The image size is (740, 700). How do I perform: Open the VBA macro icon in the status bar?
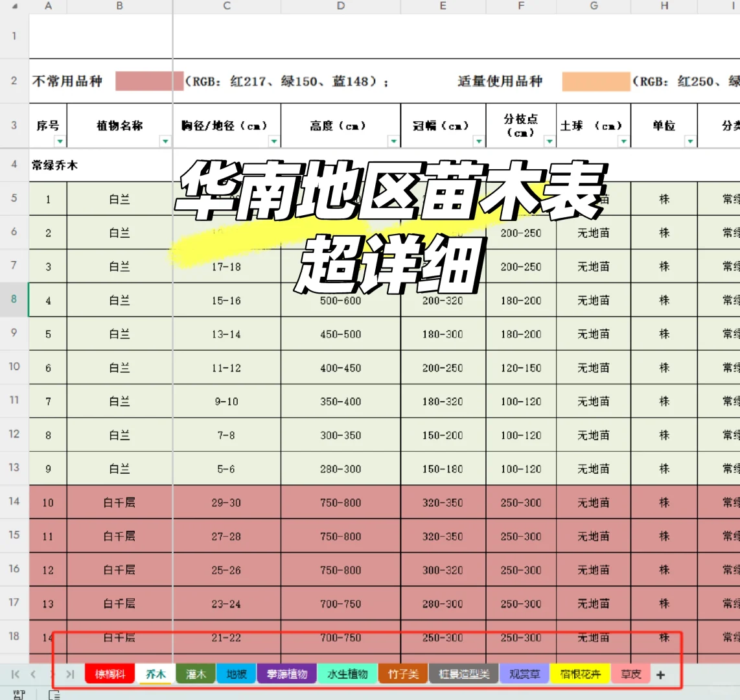17,694
